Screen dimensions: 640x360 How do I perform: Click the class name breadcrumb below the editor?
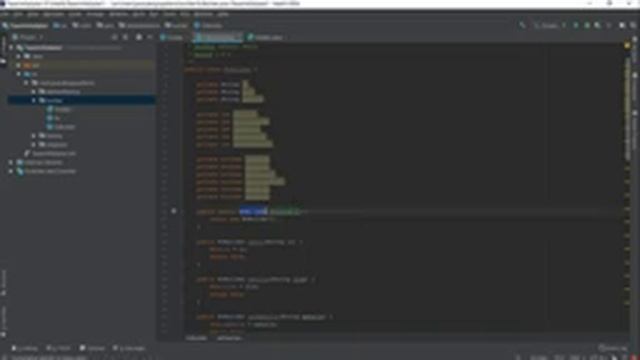[196, 338]
